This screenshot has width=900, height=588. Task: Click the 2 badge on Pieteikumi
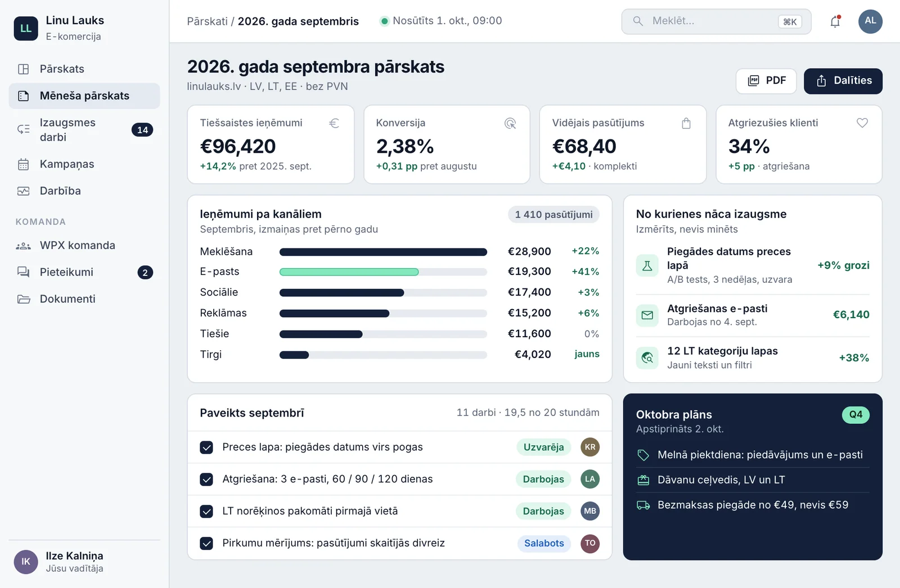(x=145, y=273)
